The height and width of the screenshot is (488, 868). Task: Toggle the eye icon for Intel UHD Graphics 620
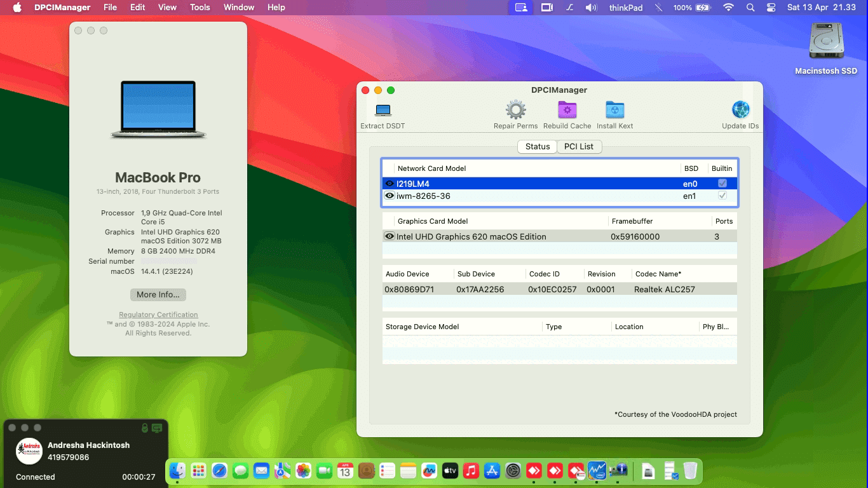pyautogui.click(x=390, y=236)
